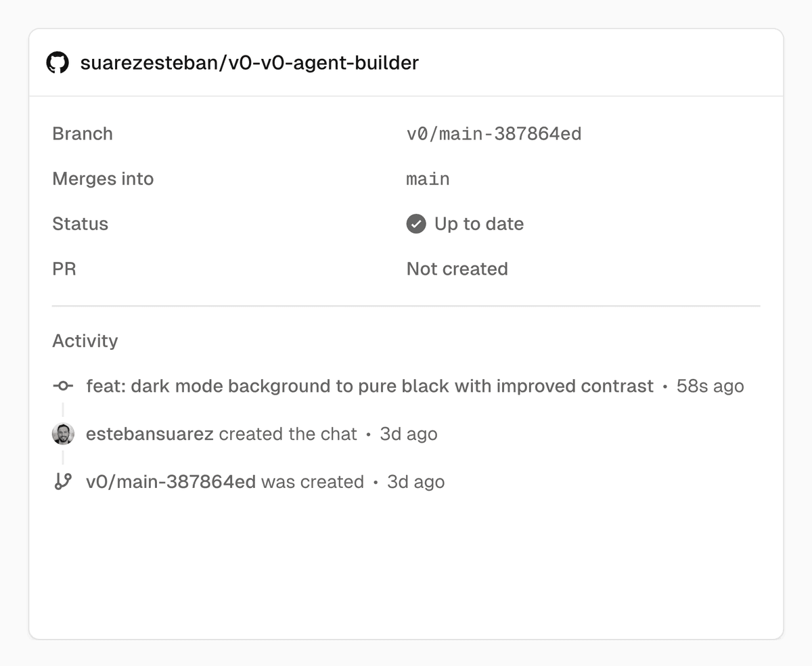
Task: Select the Branch row label
Action: click(x=82, y=133)
